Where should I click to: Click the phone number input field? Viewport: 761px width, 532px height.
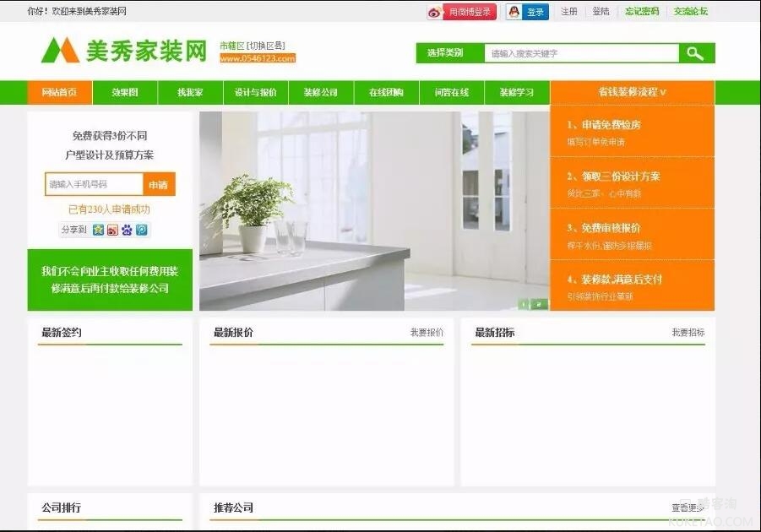pyautogui.click(x=94, y=184)
